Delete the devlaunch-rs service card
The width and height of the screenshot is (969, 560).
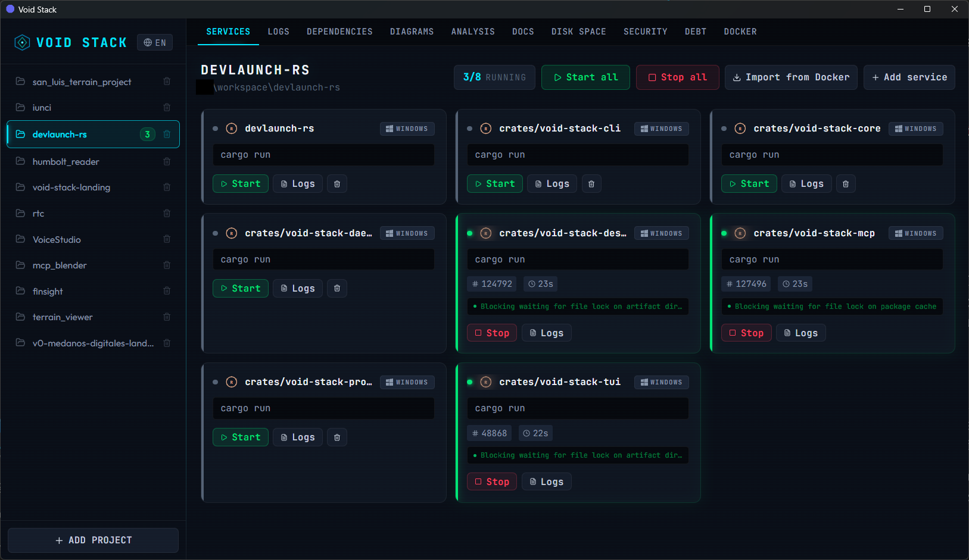click(337, 184)
